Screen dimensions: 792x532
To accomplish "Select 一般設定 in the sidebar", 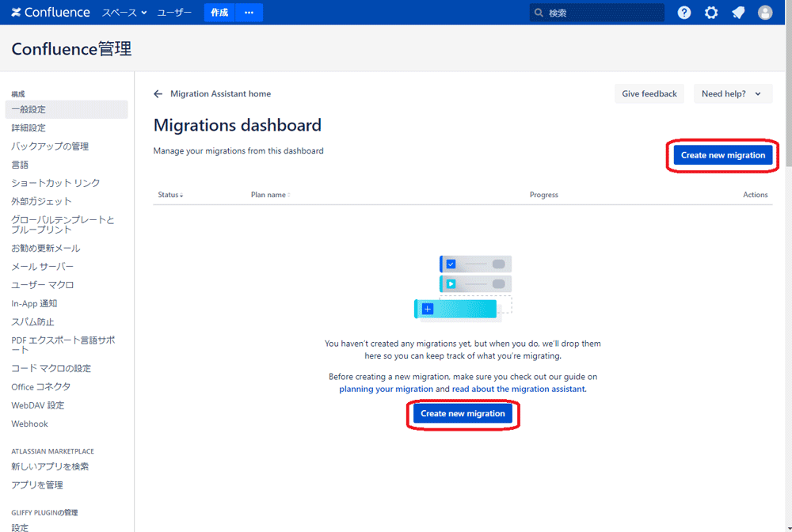I will [67, 109].
